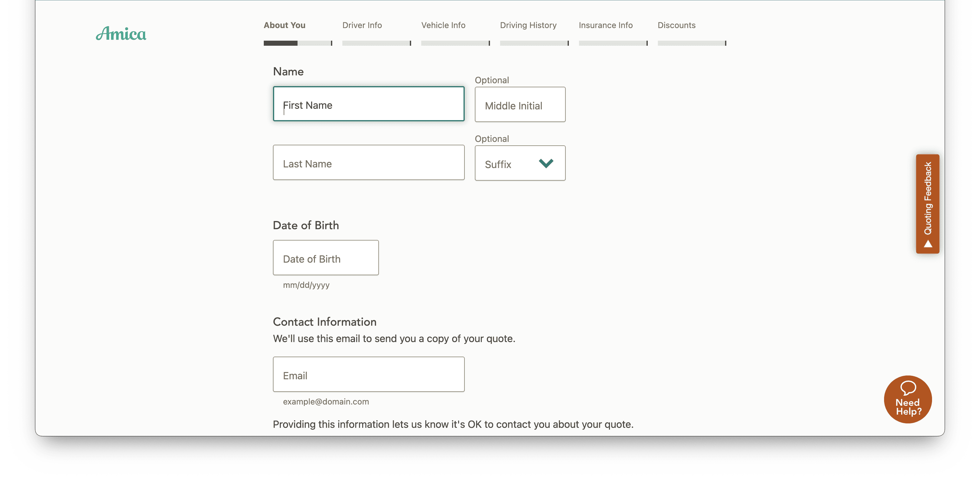Image resolution: width=980 pixels, height=483 pixels.
Task: Select the Discounts step tab
Action: (676, 25)
